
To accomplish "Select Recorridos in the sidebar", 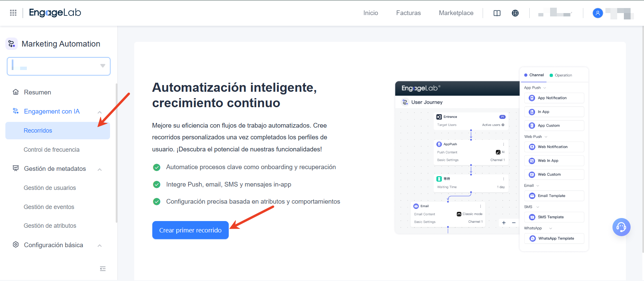I will point(58,131).
